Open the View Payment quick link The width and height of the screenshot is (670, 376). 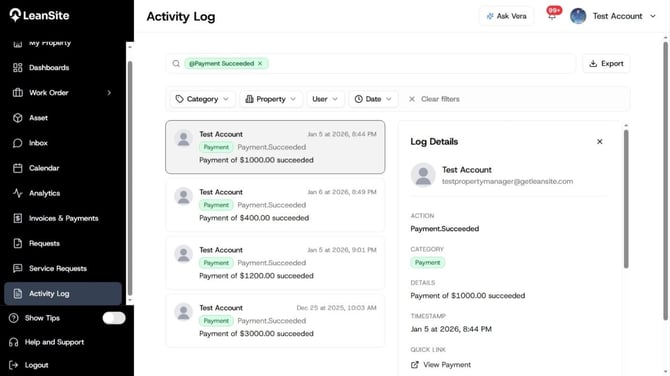(441, 365)
